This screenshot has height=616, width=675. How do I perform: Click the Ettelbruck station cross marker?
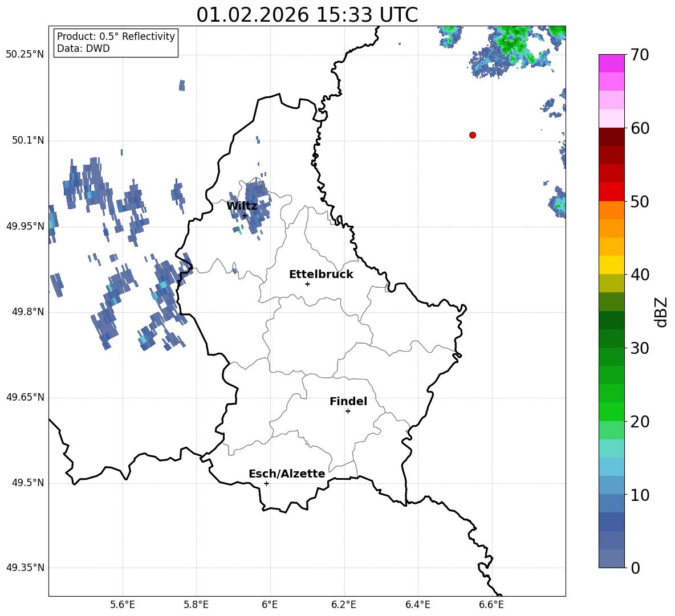[x=307, y=284]
